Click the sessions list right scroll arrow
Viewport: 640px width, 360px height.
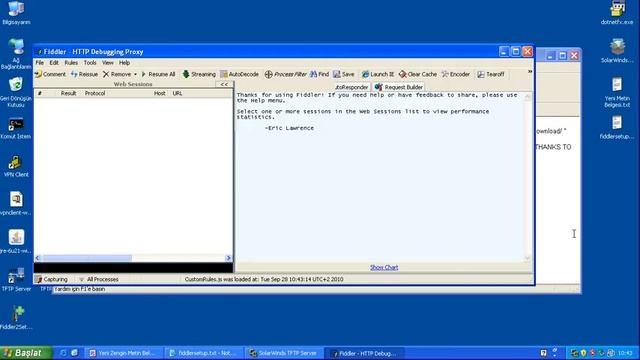(x=229, y=258)
